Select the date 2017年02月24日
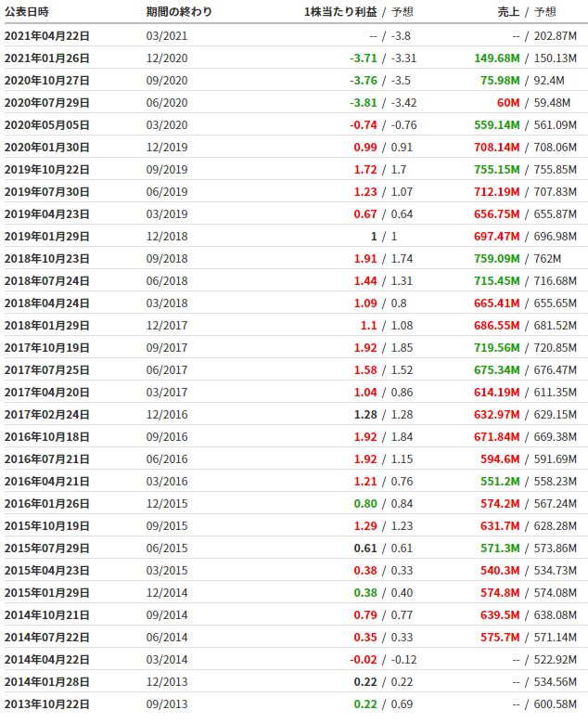588x723 pixels. (x=47, y=415)
